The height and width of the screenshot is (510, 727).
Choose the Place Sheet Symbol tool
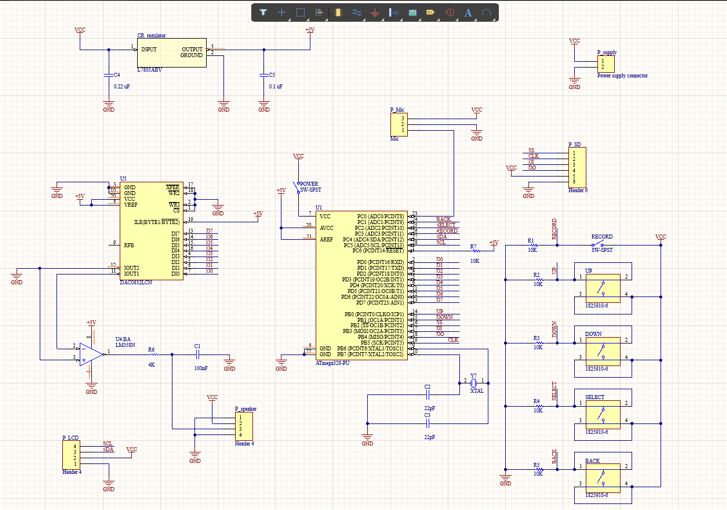412,13
